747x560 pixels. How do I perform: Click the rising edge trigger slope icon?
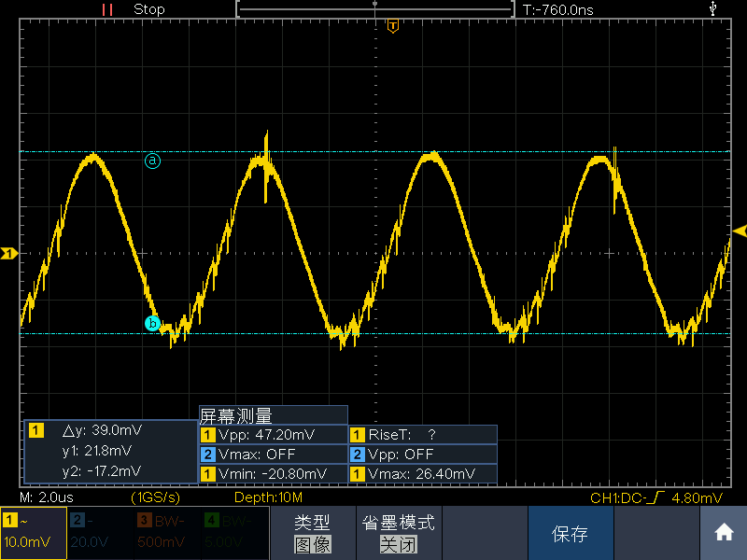click(x=657, y=497)
